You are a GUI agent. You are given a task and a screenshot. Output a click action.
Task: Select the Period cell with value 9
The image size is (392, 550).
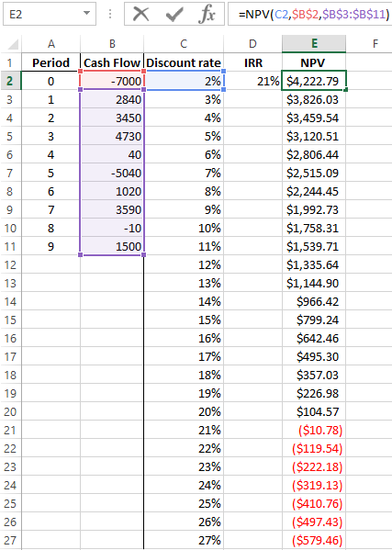coord(51,247)
